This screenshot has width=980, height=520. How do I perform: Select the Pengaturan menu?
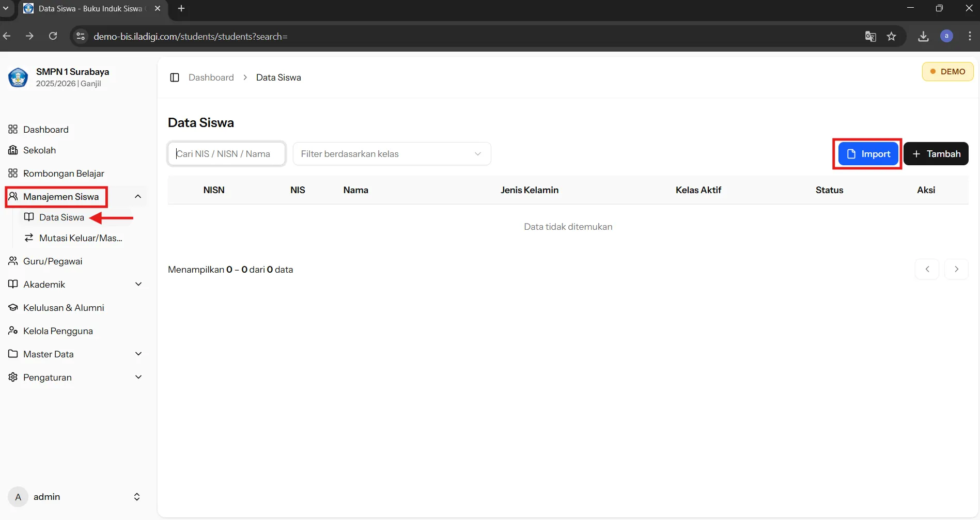tap(47, 377)
